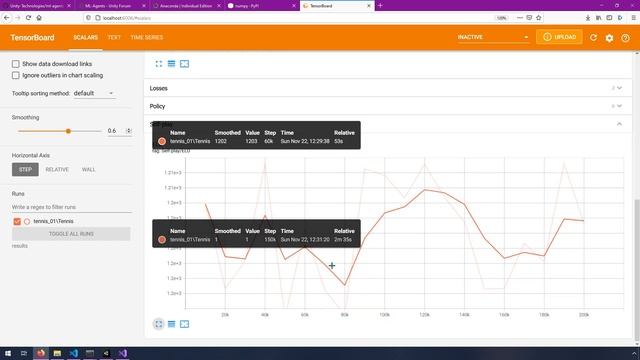The width and height of the screenshot is (640, 360).
Task: Open TensorBoard settings gear
Action: pos(609,38)
